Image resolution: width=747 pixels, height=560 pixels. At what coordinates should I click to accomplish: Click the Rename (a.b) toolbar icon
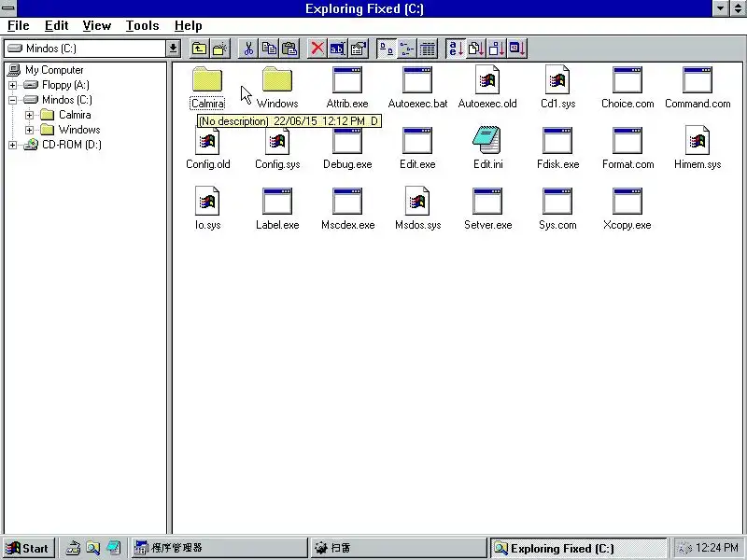coord(338,49)
